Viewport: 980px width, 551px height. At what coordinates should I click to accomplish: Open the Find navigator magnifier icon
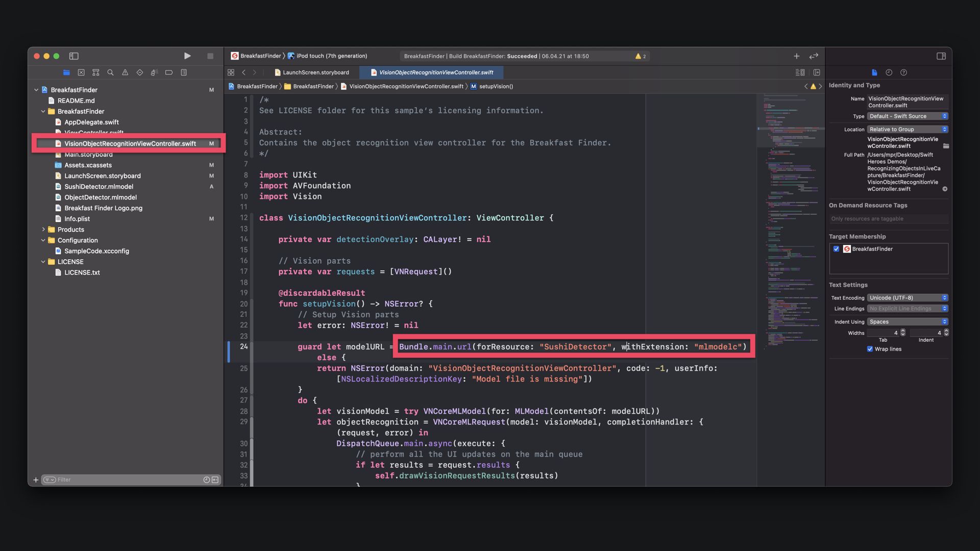click(110, 72)
